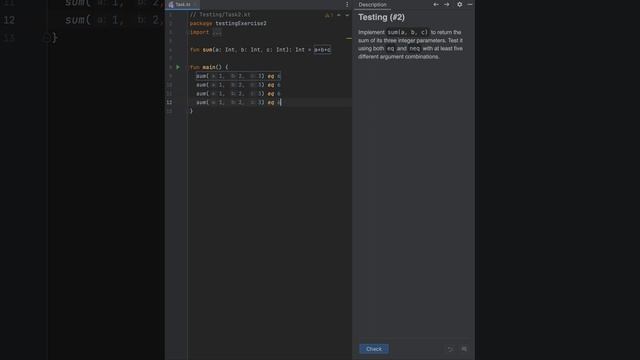
Task: Click the yellow marker on editor scrollbar stripe
Action: [x=349, y=39]
